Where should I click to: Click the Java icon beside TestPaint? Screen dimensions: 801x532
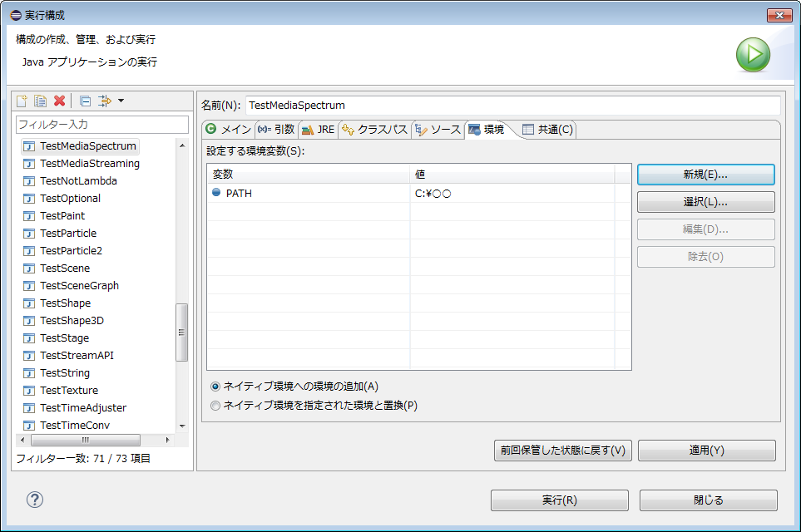29,216
